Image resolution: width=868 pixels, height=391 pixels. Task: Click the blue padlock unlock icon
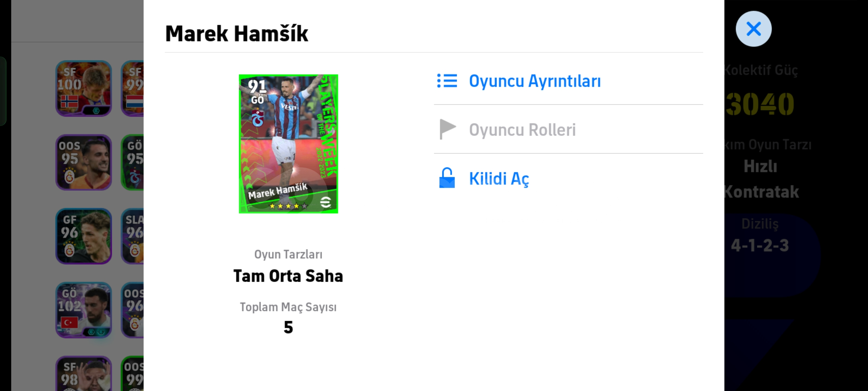[x=447, y=178]
